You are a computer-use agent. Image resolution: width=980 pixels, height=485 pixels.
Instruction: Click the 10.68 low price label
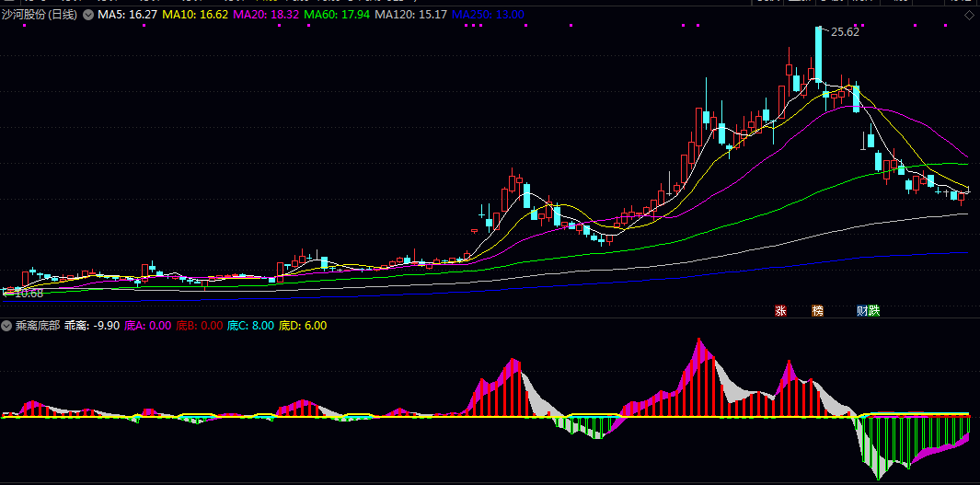(29, 293)
